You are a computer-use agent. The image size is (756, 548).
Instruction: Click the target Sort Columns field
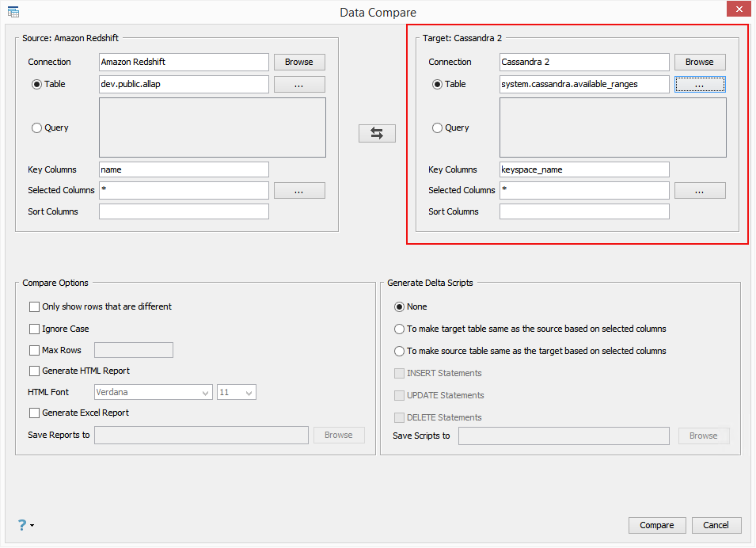(584, 211)
